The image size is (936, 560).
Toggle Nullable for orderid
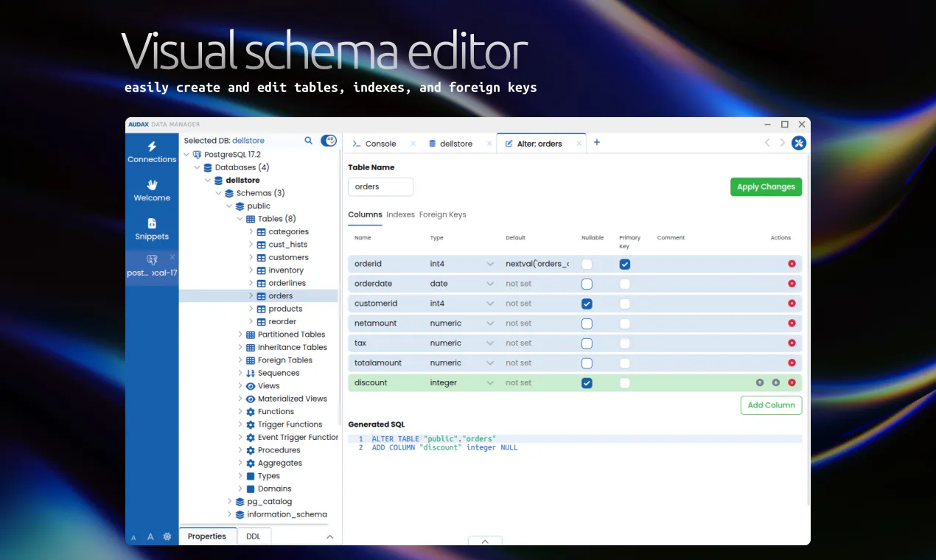[587, 264]
